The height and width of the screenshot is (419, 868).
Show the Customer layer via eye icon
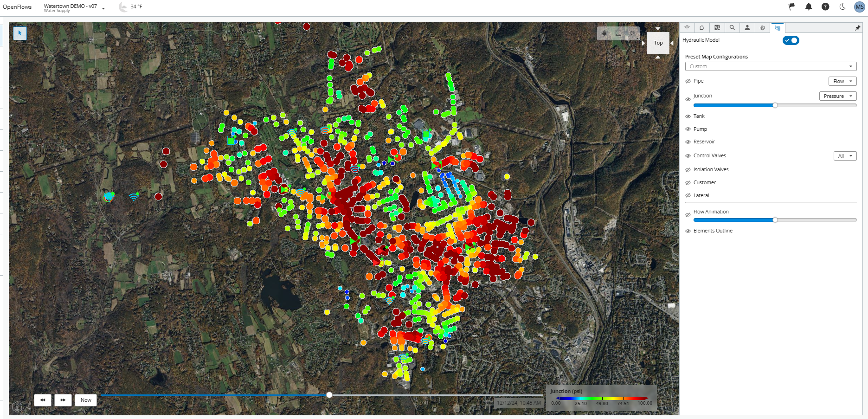pos(688,183)
